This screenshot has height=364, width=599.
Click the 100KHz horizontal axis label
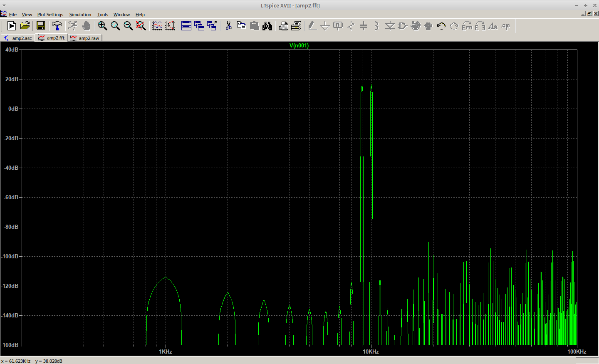click(x=577, y=352)
